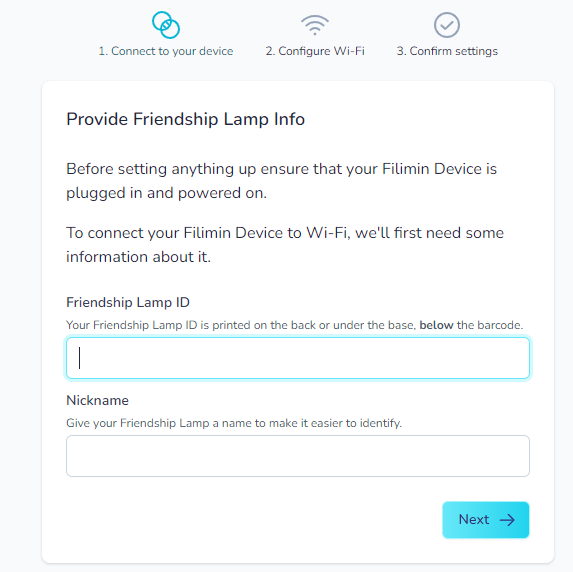Click the word 'Next' on the button
573x572 pixels.
coord(474,519)
